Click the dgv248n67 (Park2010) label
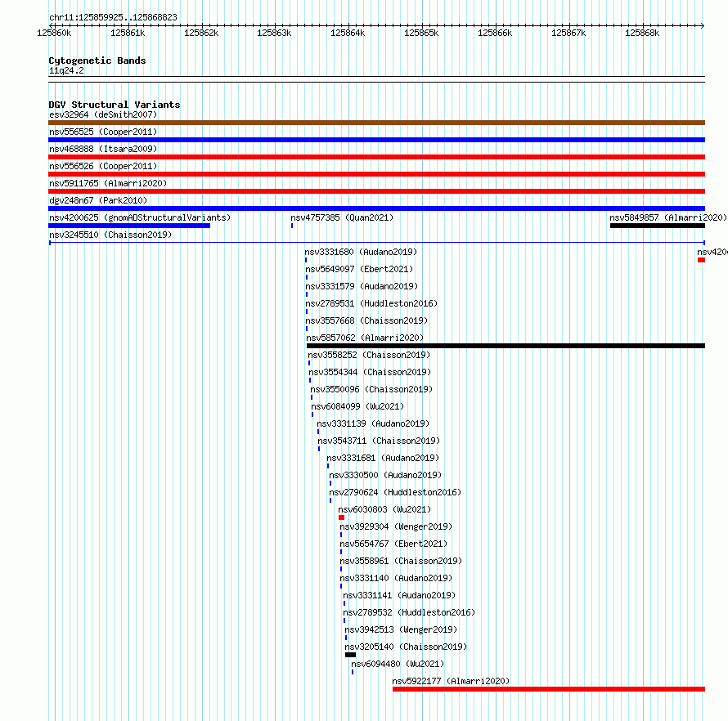 (x=98, y=200)
